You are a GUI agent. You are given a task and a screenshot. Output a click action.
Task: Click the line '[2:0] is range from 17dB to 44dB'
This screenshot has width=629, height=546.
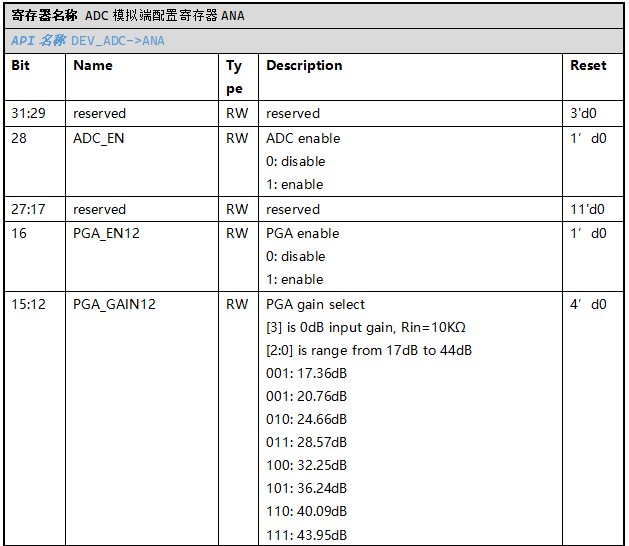pos(369,351)
